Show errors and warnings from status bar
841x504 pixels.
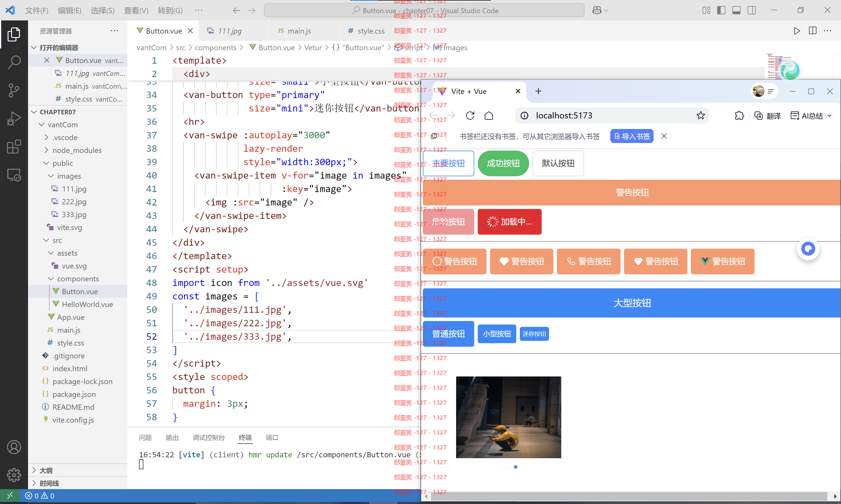point(40,496)
